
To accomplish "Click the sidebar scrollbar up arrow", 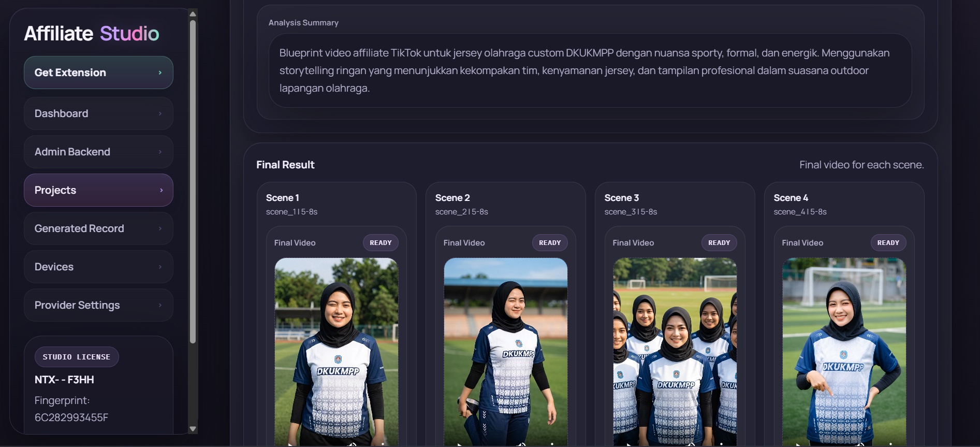I will (x=193, y=14).
